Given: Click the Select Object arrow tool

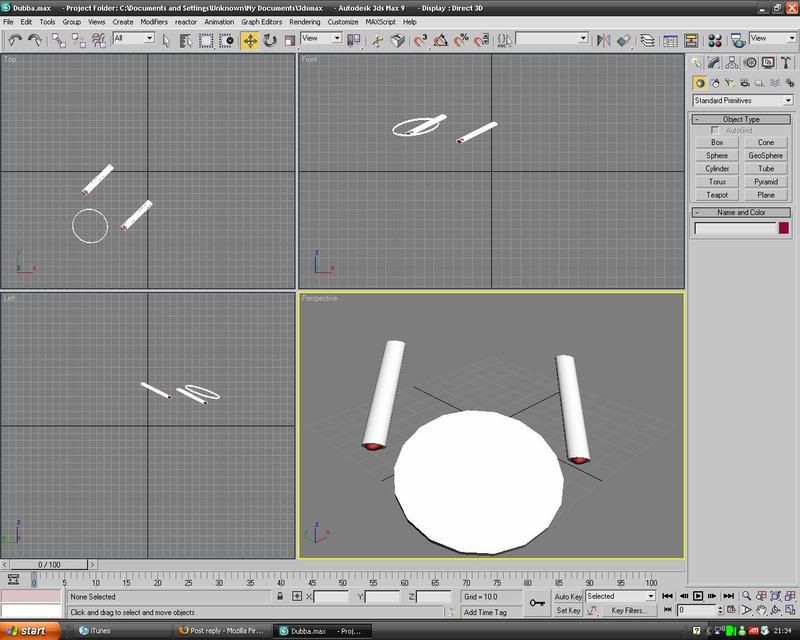Looking at the screenshot, I should (x=166, y=40).
